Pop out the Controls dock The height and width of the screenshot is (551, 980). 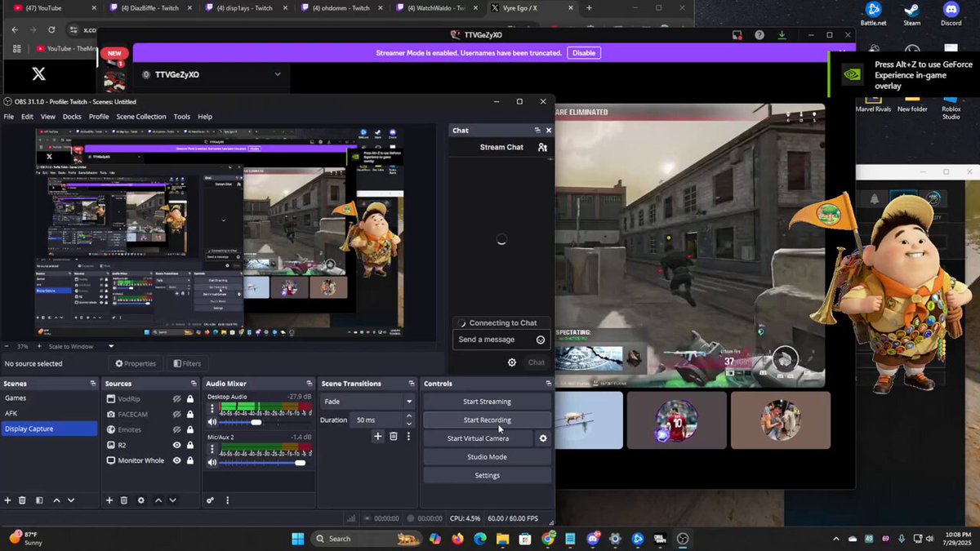click(548, 384)
